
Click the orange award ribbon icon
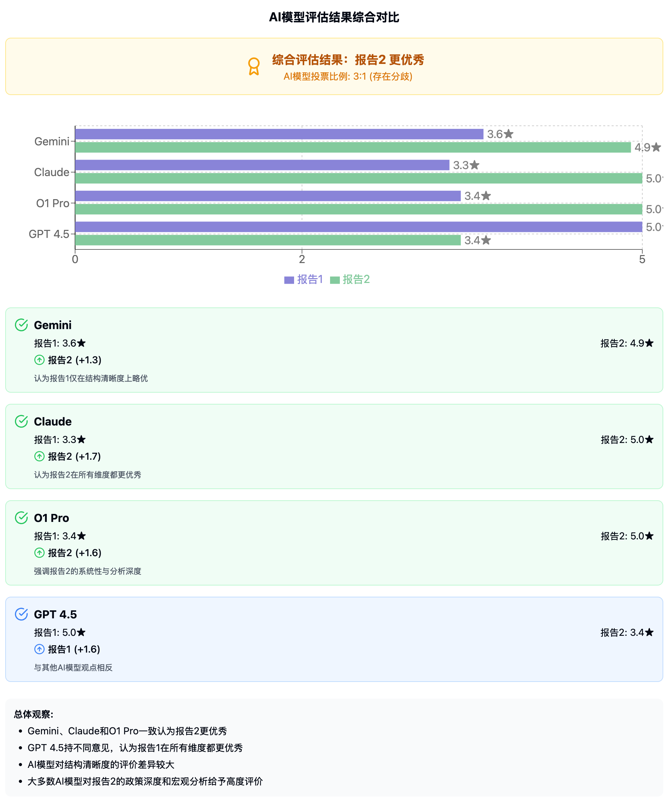click(x=254, y=66)
